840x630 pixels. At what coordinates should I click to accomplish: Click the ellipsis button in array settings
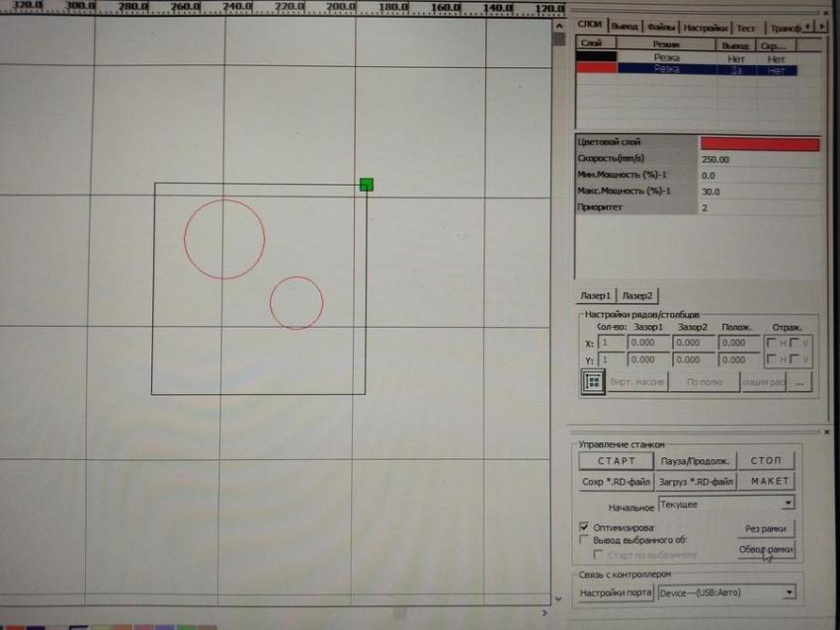tap(799, 382)
